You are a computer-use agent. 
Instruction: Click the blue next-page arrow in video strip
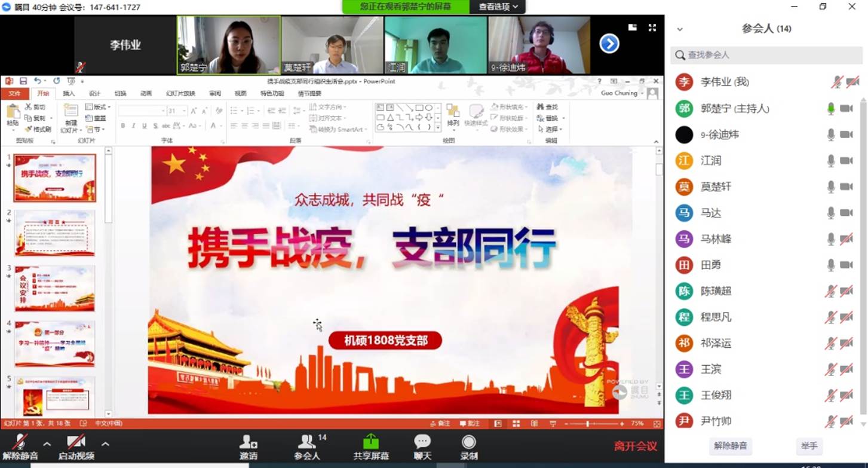pos(609,44)
